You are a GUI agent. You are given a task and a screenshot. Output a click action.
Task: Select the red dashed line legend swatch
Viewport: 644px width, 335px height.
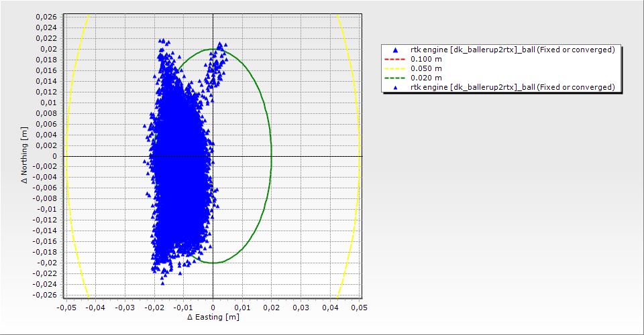[x=395, y=59]
